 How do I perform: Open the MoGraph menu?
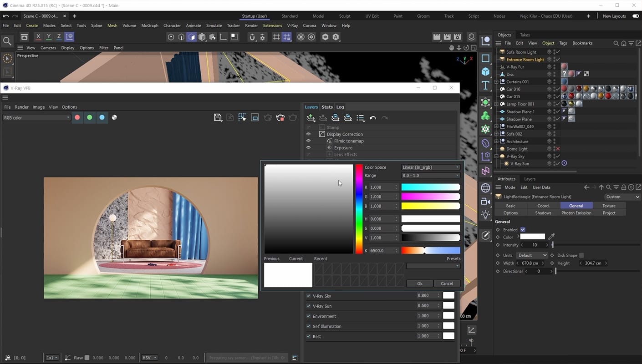coord(150,25)
